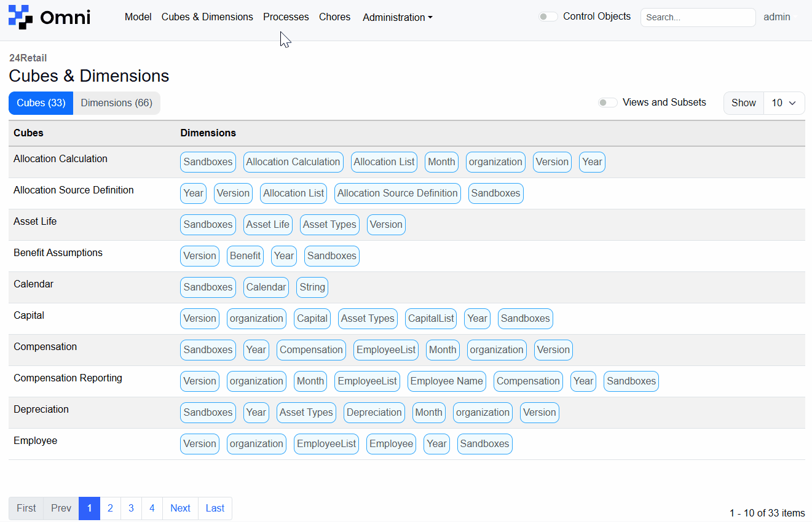Enable the Control Objects toggle
This screenshot has width=812, height=522.
[x=548, y=16]
